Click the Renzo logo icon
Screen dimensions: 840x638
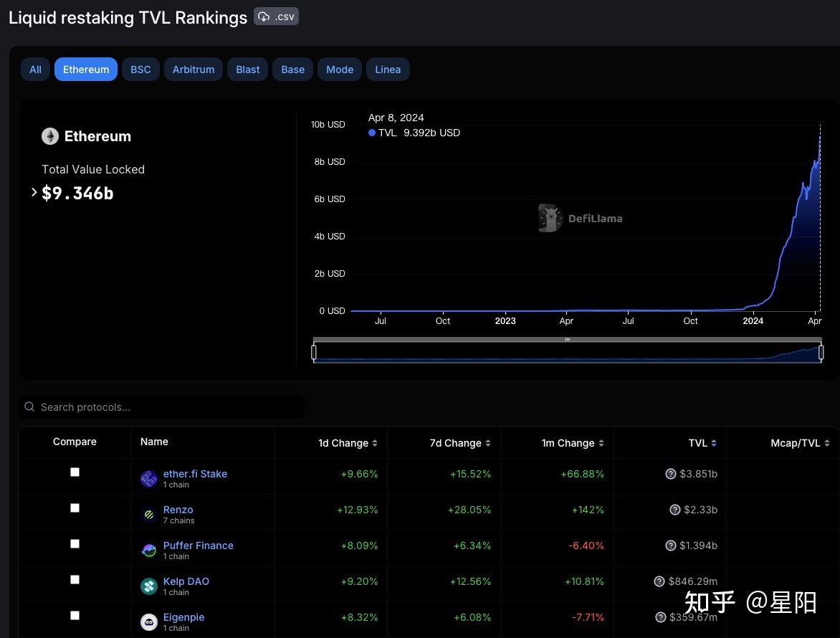(149, 514)
